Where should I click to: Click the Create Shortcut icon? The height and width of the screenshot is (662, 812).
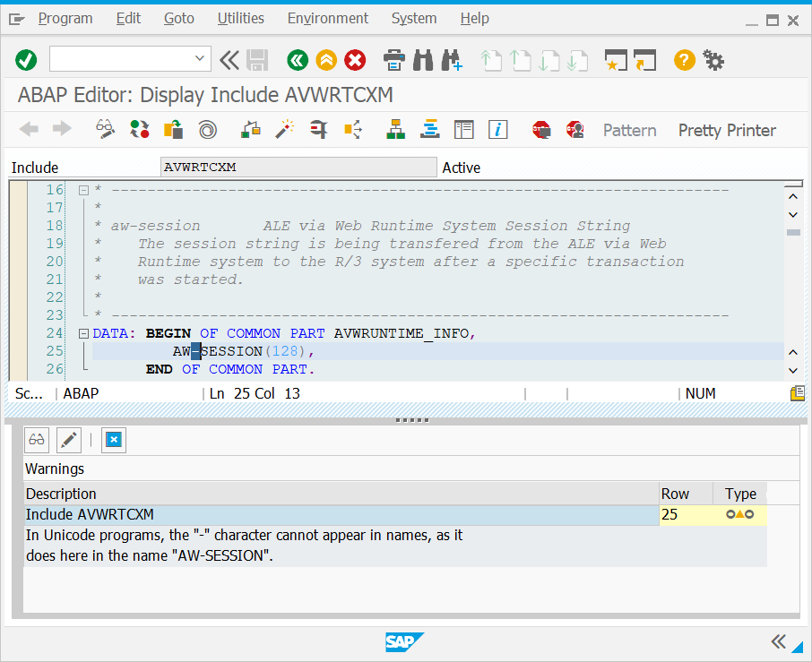coord(644,60)
